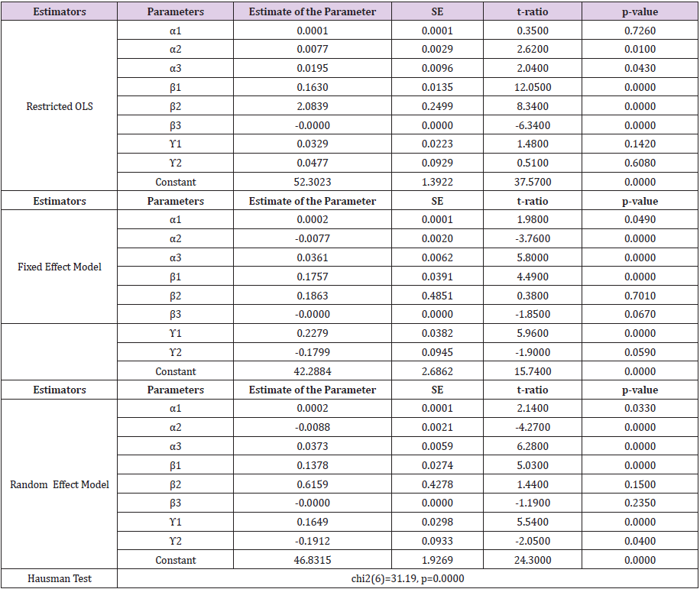Click the estimate value 42.2884
This screenshot has height=589, width=700.
click(313, 371)
